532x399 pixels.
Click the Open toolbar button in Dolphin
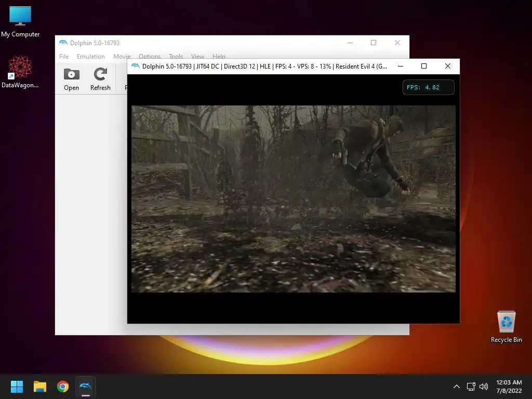71,79
